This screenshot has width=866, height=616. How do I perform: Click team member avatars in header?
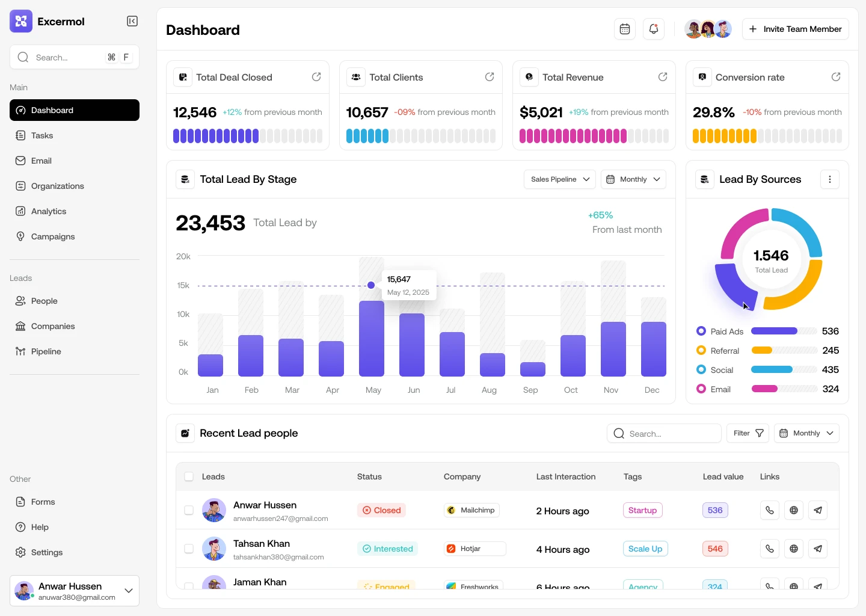tap(708, 29)
